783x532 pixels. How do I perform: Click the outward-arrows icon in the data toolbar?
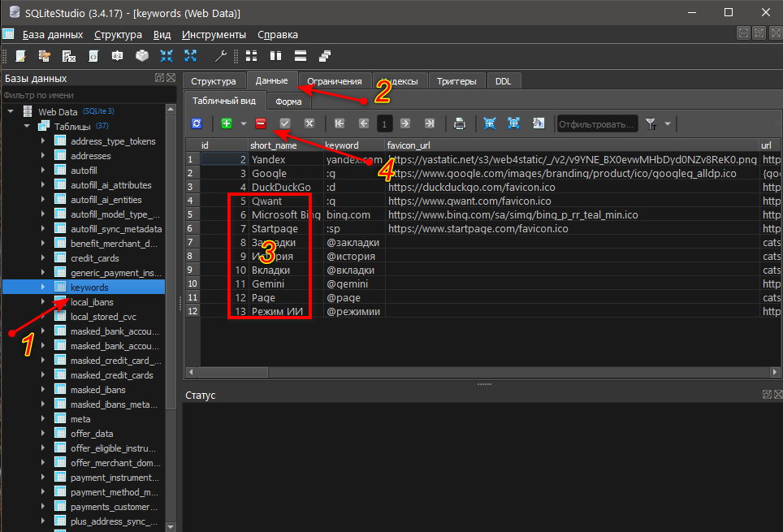[x=513, y=123]
